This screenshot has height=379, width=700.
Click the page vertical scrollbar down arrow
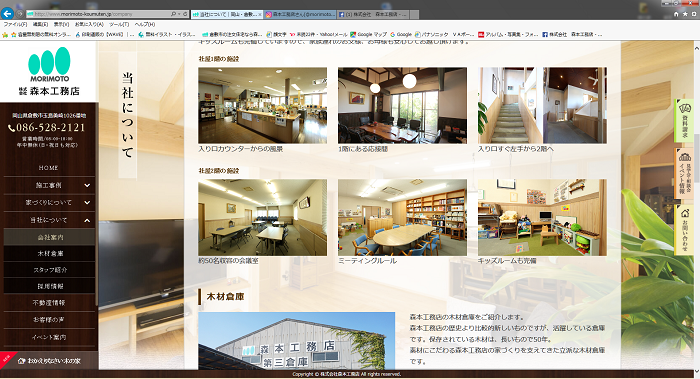tap(696, 372)
